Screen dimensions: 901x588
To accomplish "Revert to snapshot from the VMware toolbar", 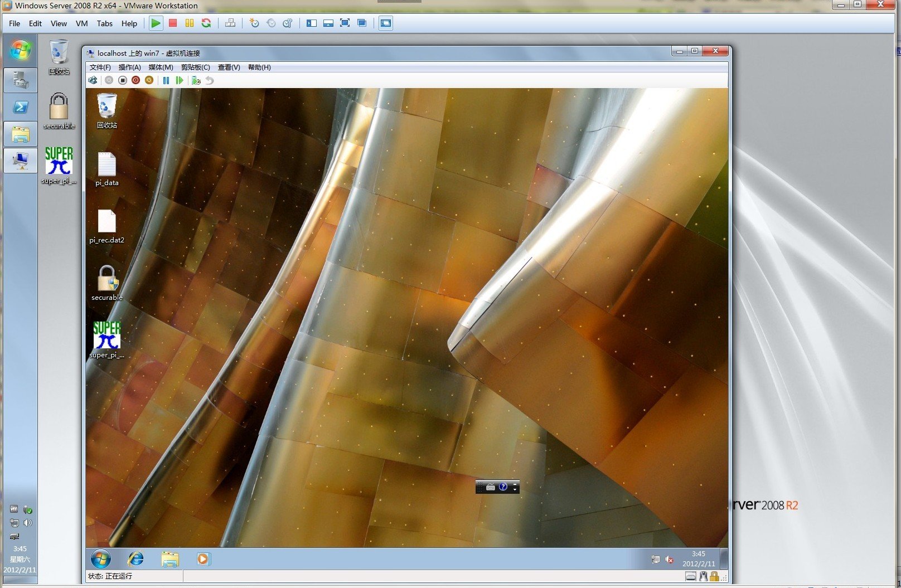I will (271, 23).
